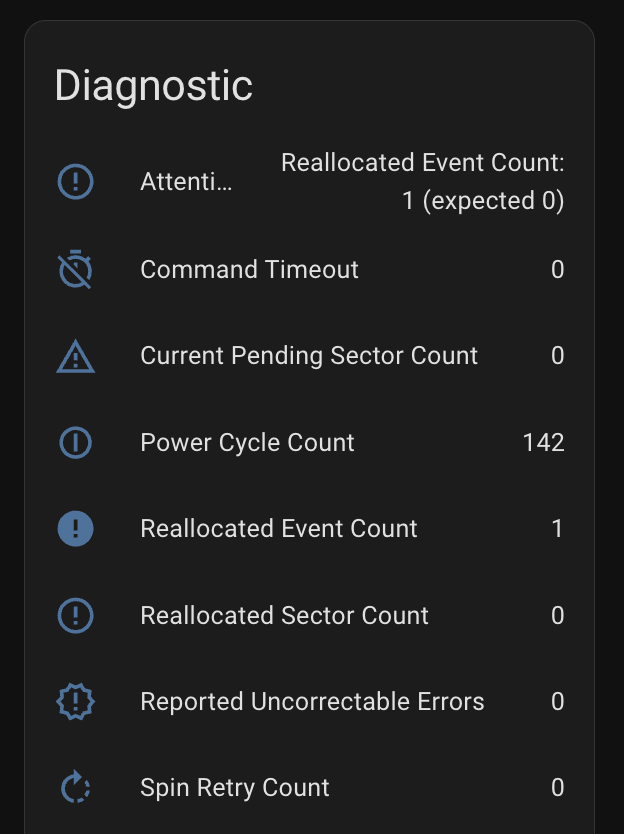Click the filled alert icon for Reallocated Event Count

(76, 529)
